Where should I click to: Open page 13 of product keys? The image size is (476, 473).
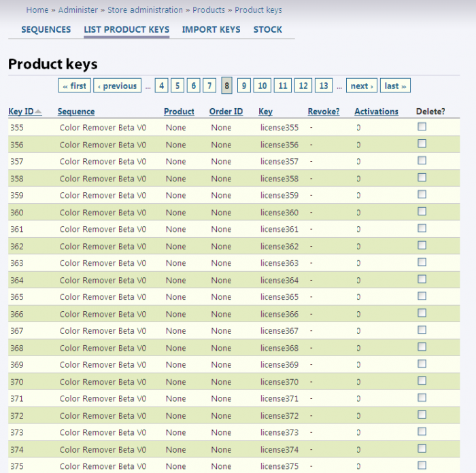pyautogui.click(x=324, y=86)
